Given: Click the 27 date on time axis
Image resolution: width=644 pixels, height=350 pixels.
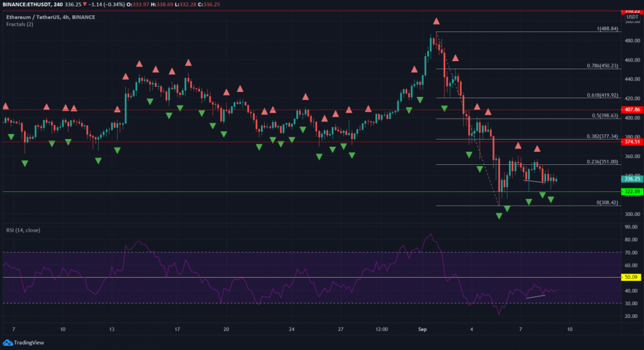Looking at the screenshot, I should point(340,329).
